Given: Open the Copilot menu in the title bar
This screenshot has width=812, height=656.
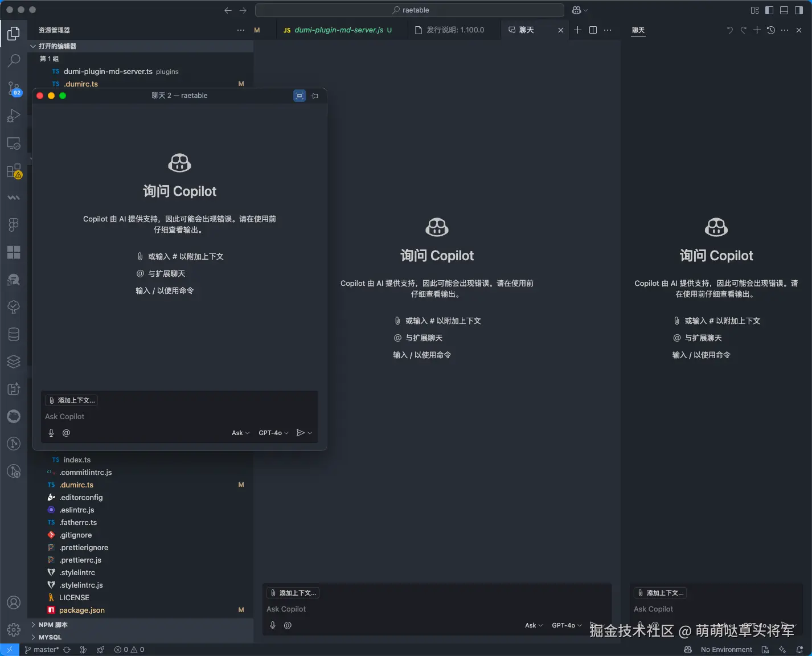Looking at the screenshot, I should pos(580,10).
